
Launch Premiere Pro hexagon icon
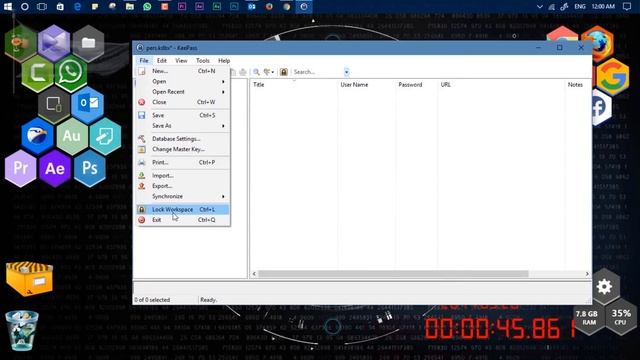[20, 168]
